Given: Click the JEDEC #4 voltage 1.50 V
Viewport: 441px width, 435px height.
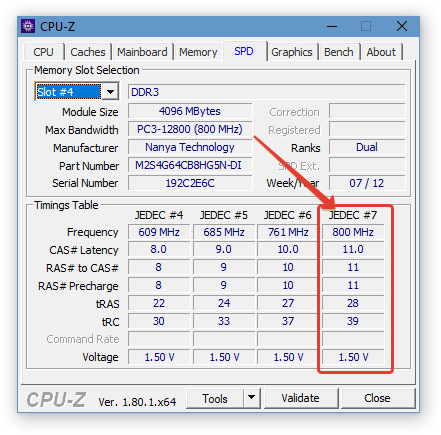Looking at the screenshot, I should click(x=159, y=357).
